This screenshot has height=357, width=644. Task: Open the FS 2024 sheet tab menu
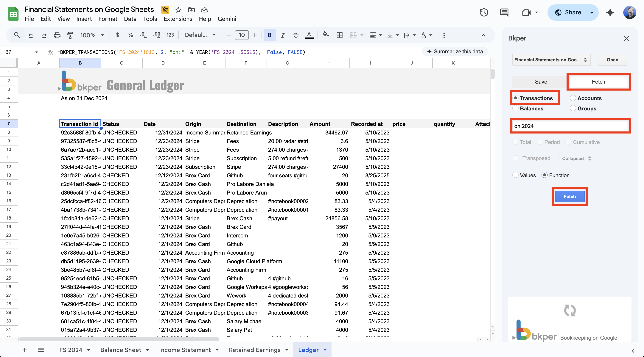(x=89, y=350)
